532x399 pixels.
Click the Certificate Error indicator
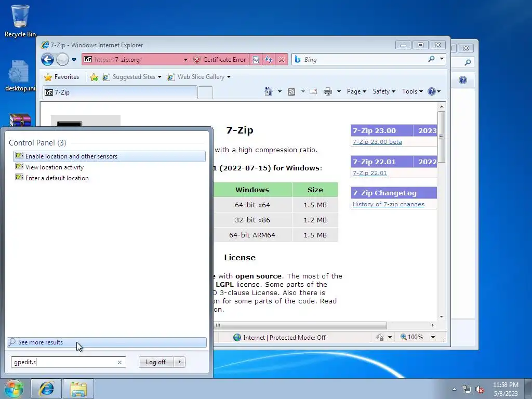(x=220, y=60)
